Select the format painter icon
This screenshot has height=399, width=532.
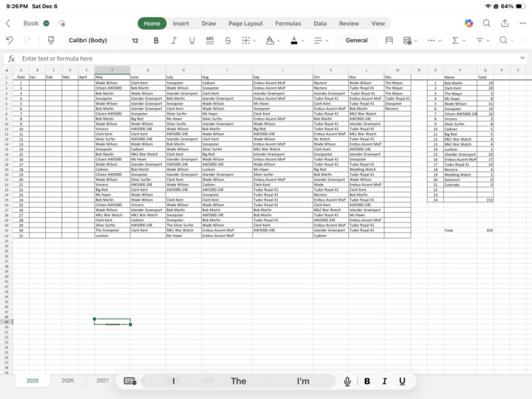(51, 41)
